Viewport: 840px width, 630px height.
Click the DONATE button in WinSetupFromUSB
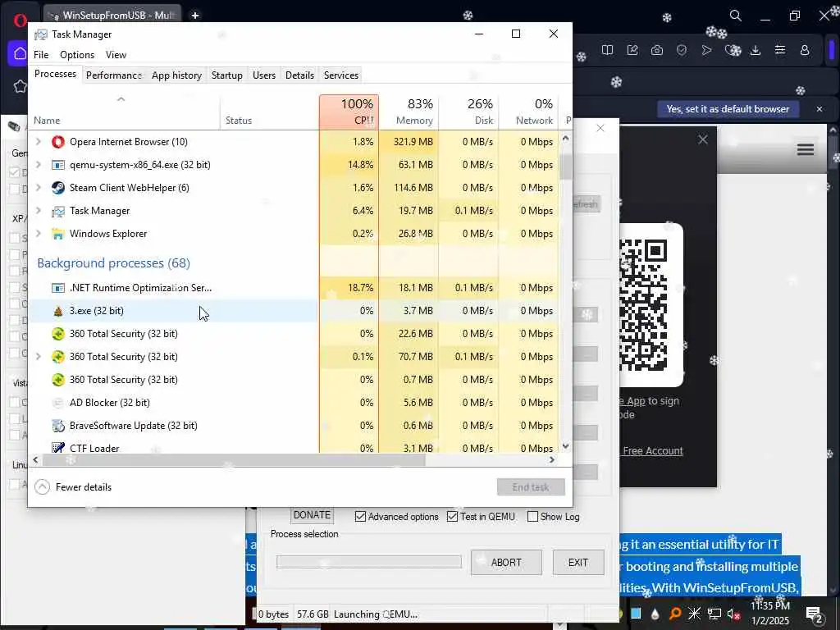tap(313, 515)
